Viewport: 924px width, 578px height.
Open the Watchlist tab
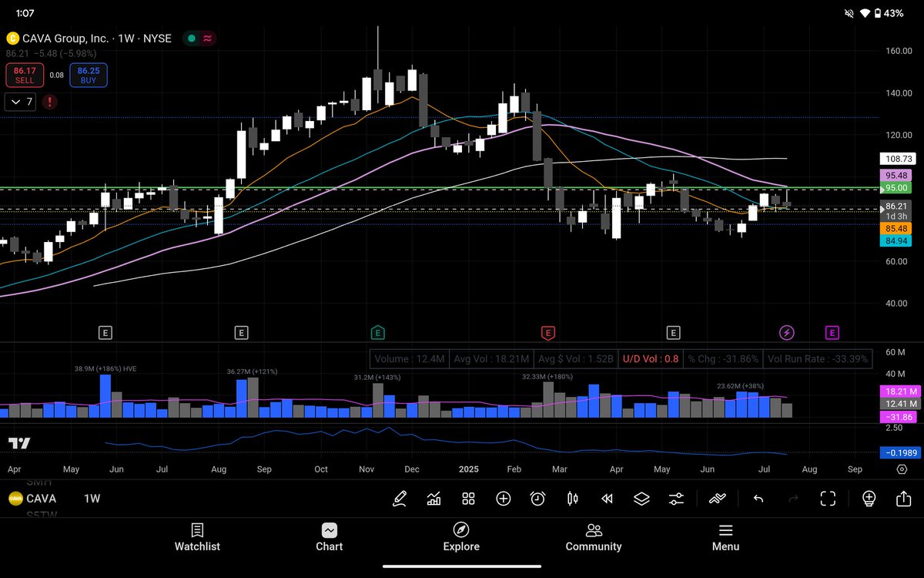click(197, 538)
